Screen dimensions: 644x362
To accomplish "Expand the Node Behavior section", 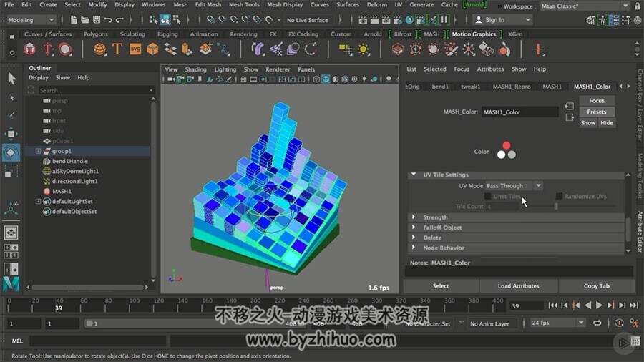I will 414,248.
